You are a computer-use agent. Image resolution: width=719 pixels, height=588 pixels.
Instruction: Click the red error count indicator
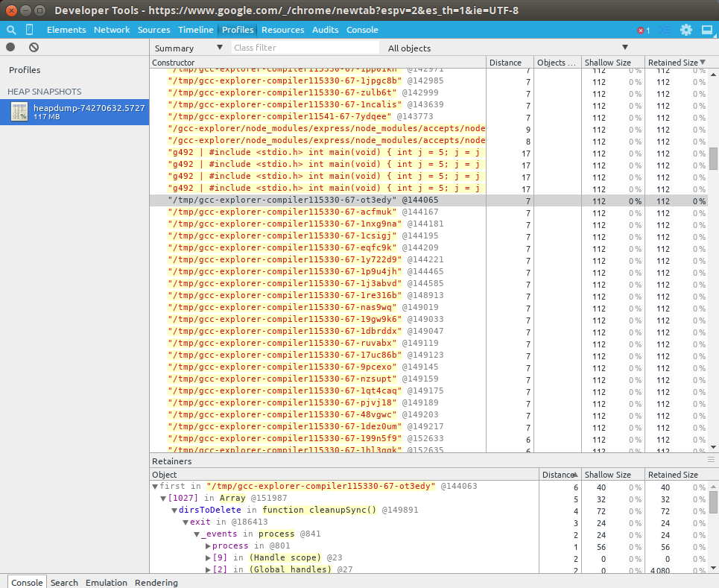click(x=643, y=30)
